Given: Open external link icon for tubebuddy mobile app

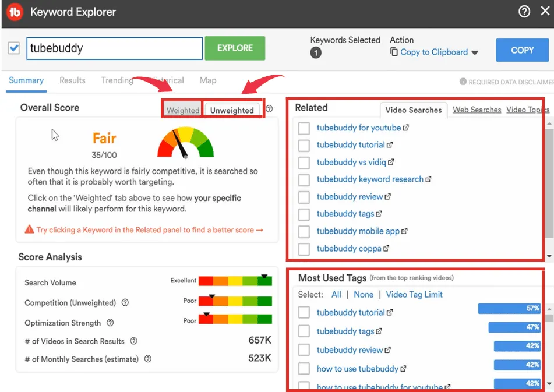Looking at the screenshot, I should 404,231.
